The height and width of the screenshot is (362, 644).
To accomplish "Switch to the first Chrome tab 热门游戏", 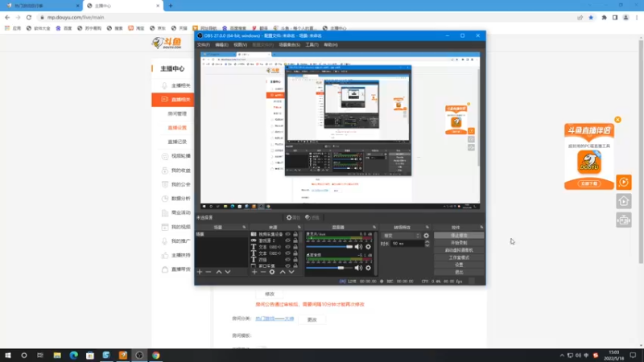I will point(41,6).
